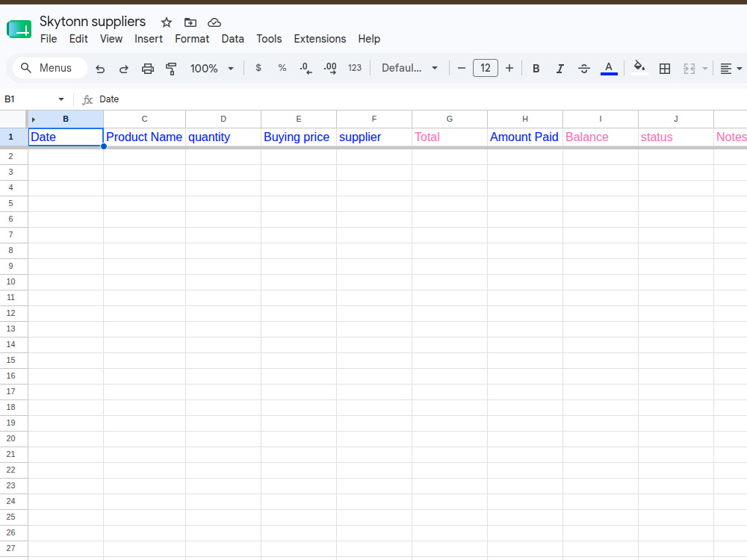Image resolution: width=747 pixels, height=560 pixels.
Task: Open the Data menu
Action: 232,39
